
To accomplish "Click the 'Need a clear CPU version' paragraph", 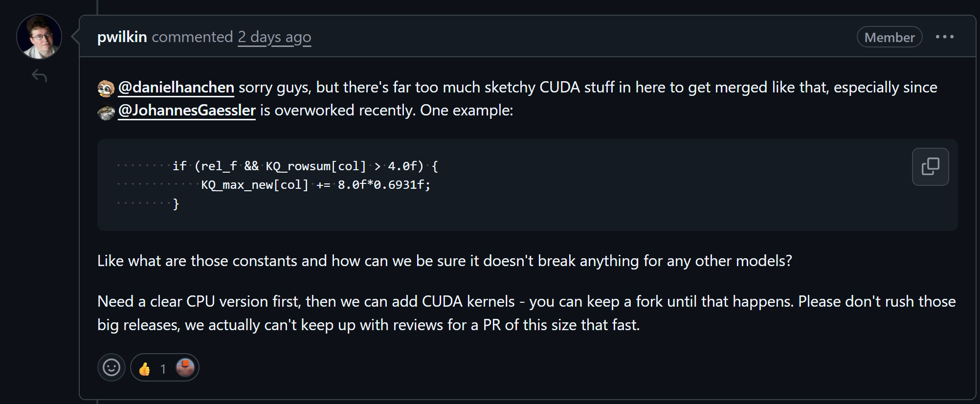I will tap(527, 313).
